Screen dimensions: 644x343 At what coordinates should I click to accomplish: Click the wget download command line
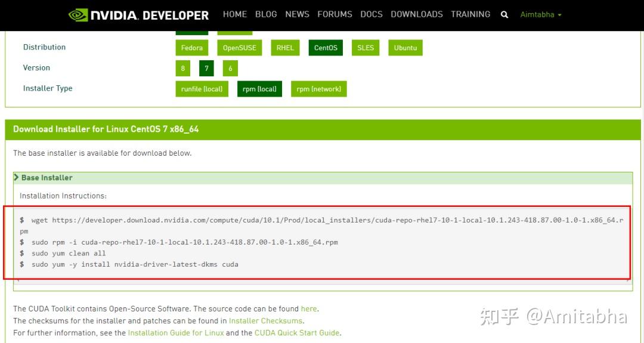point(321,225)
